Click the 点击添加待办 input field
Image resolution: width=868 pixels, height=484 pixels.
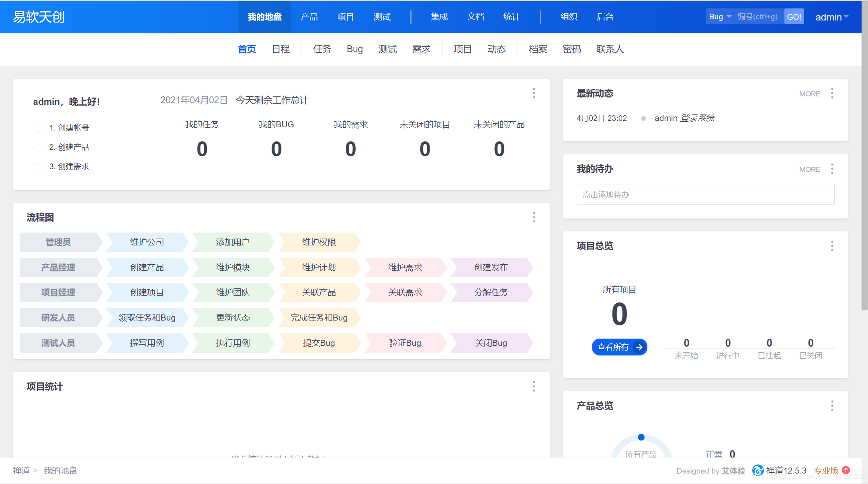coord(705,194)
